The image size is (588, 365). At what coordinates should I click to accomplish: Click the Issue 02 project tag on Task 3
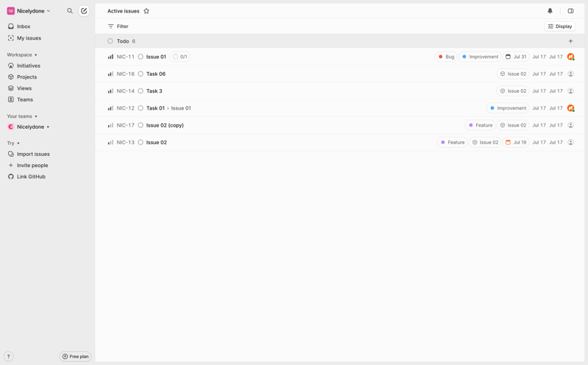[x=513, y=91]
